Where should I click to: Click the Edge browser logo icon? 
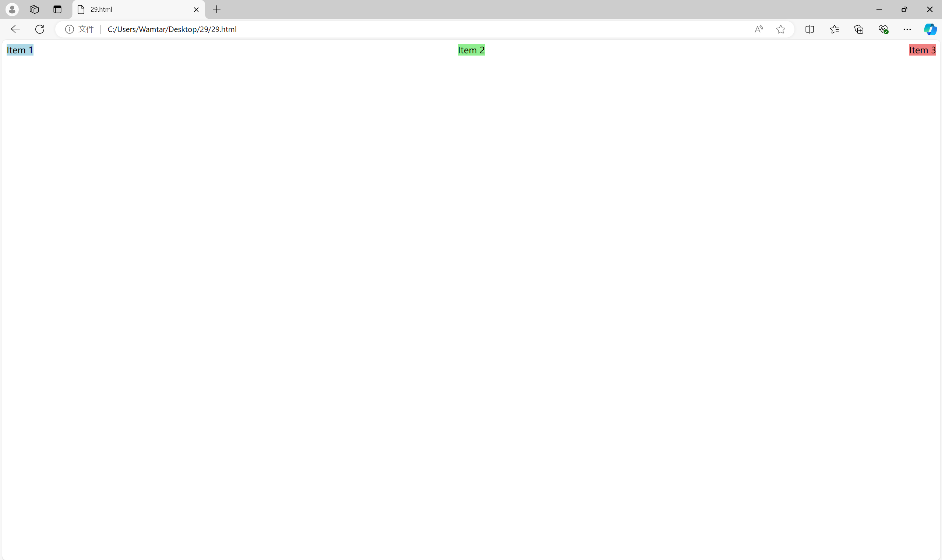click(930, 29)
